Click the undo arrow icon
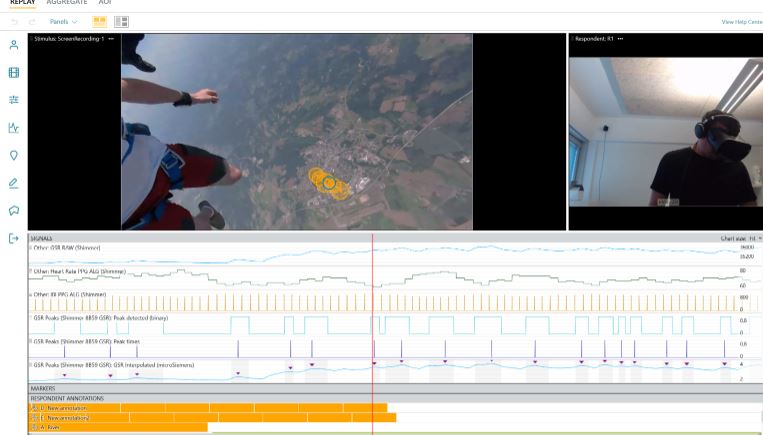Screen dimensions: 763x435 click(x=14, y=22)
